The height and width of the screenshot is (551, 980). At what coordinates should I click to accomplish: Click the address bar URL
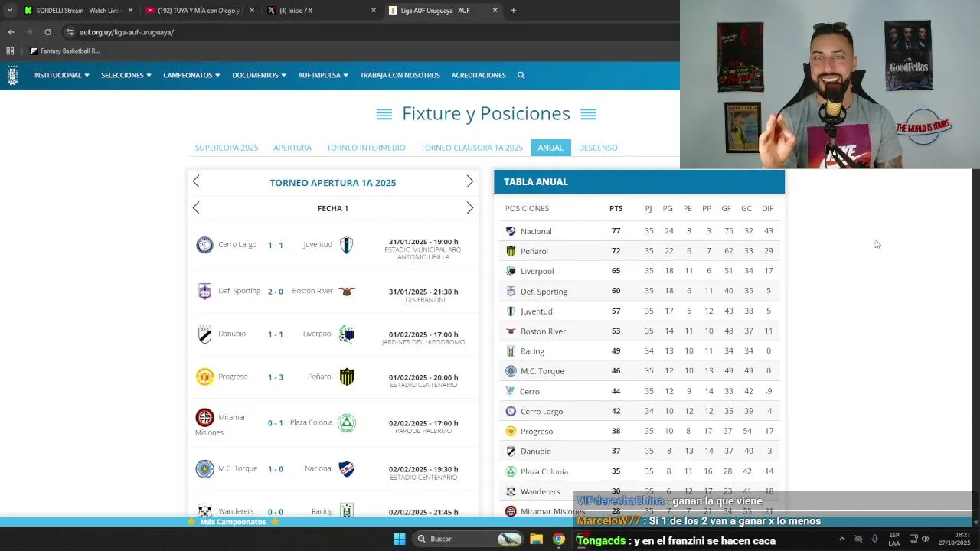pyautogui.click(x=126, y=32)
